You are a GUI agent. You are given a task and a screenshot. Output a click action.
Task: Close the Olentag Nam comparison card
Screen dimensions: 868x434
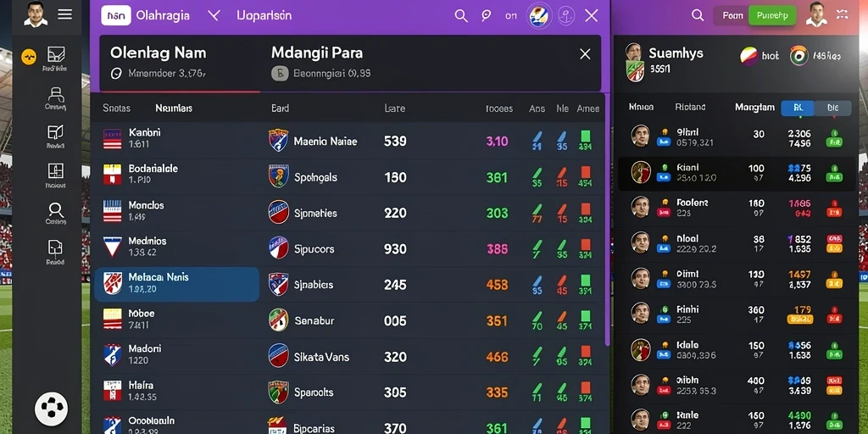click(x=585, y=53)
